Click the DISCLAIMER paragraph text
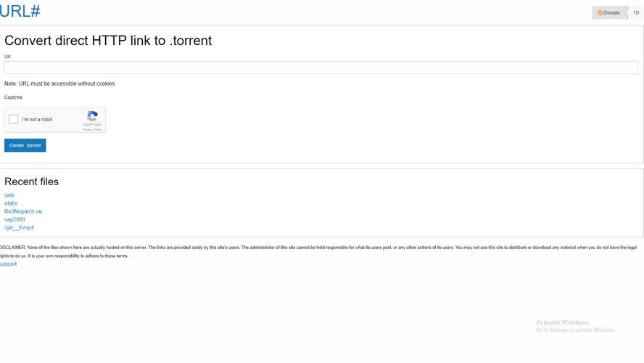The height and width of the screenshot is (363, 644). pyautogui.click(x=318, y=252)
